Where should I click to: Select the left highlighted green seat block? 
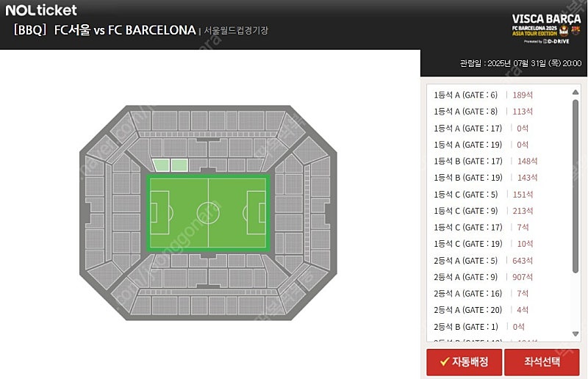[x=161, y=165]
